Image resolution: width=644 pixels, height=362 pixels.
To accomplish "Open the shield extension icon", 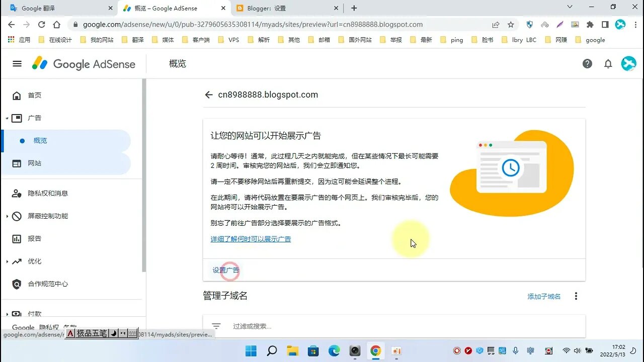I will tap(529, 24).
